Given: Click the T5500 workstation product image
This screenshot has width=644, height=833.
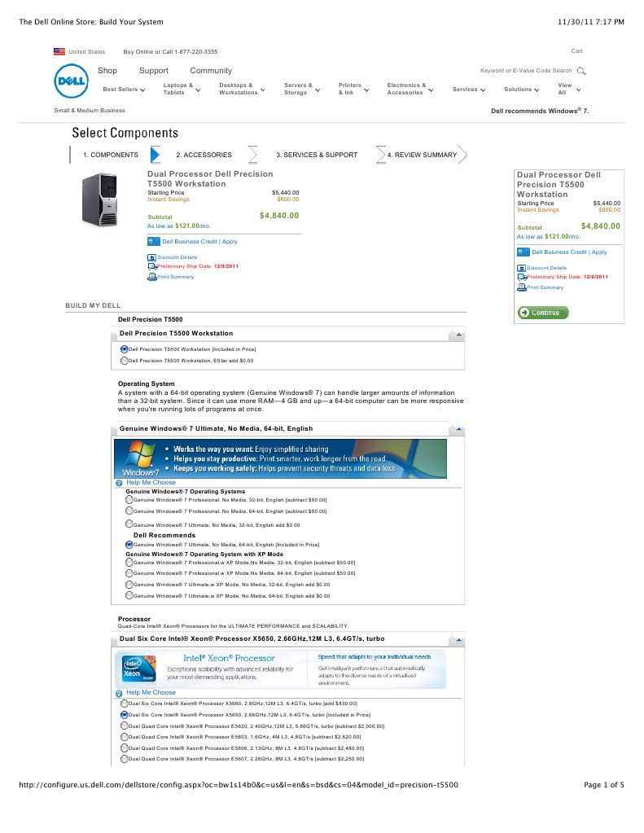Looking at the screenshot, I should pyautogui.click(x=99, y=199).
